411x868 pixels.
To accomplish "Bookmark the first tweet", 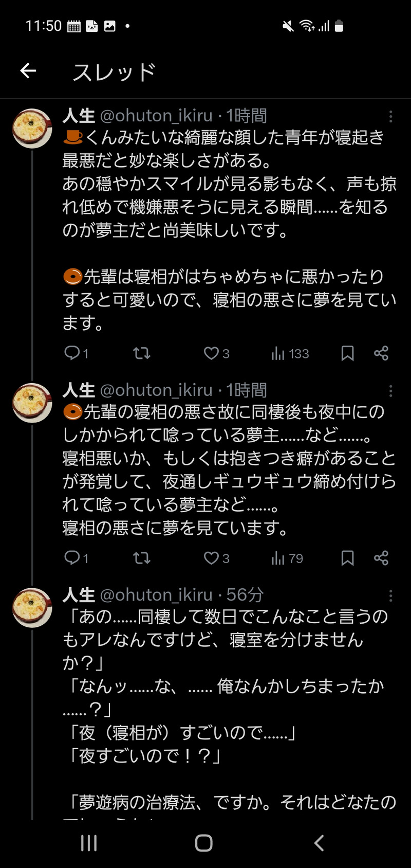I will (x=348, y=353).
